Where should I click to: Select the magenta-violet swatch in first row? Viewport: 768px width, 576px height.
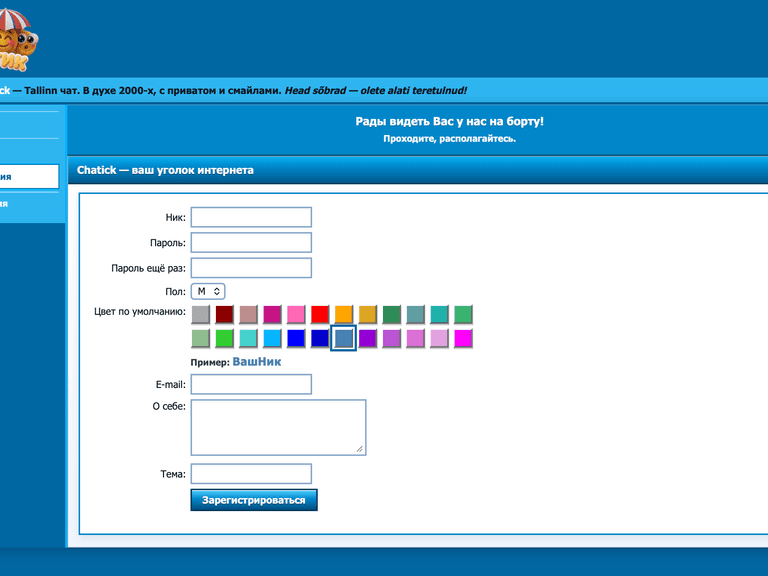pyautogui.click(x=272, y=314)
